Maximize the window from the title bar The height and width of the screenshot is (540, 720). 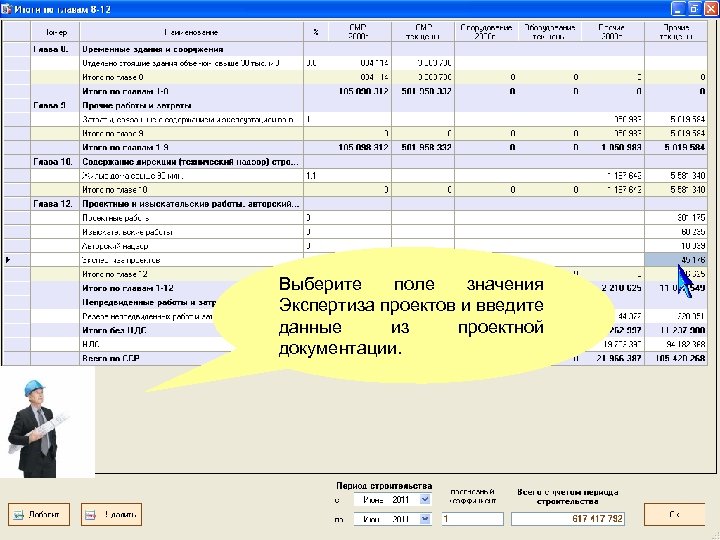[x=695, y=8]
